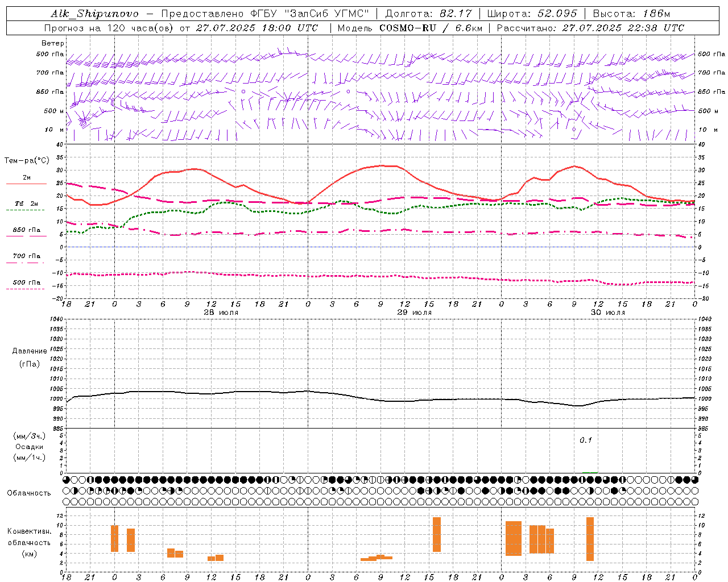Click the 'Осадки' precipitation label
The image size is (728, 582).
pos(30,447)
